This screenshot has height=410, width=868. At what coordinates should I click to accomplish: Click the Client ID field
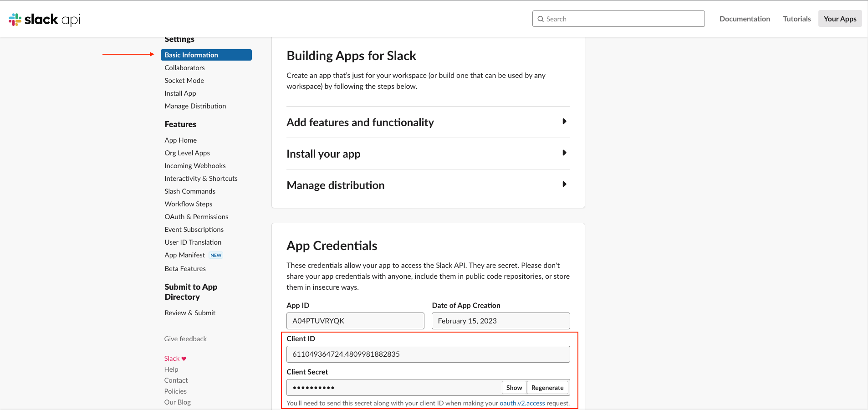[428, 354]
